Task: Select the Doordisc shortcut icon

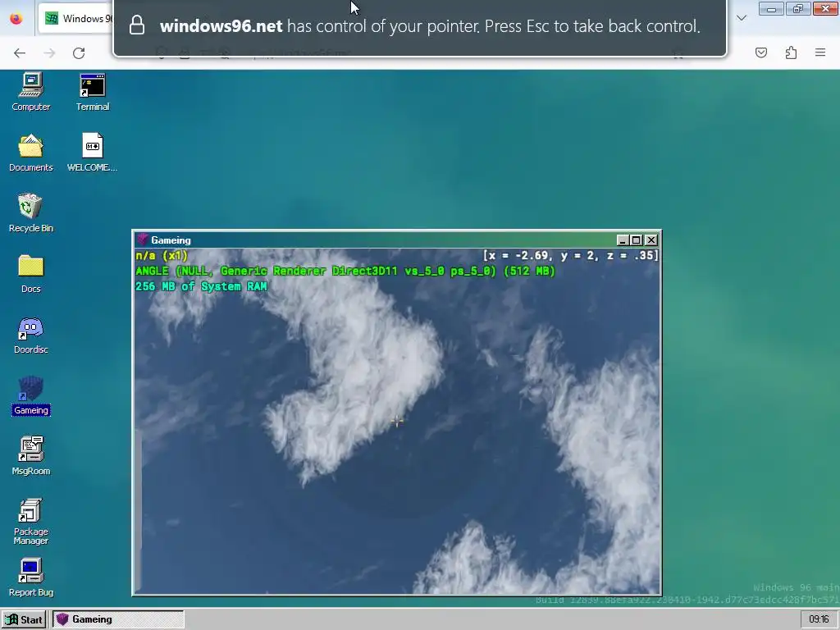Action: (x=30, y=336)
